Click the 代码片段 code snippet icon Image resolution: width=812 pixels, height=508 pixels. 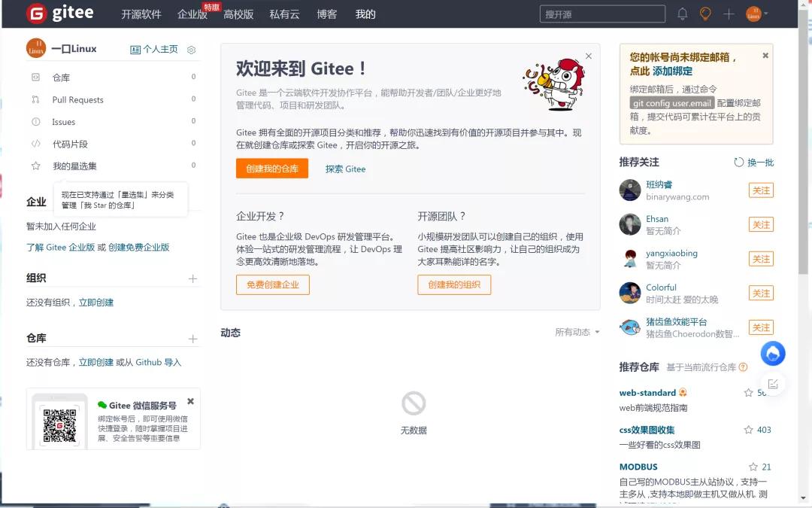pyautogui.click(x=36, y=144)
